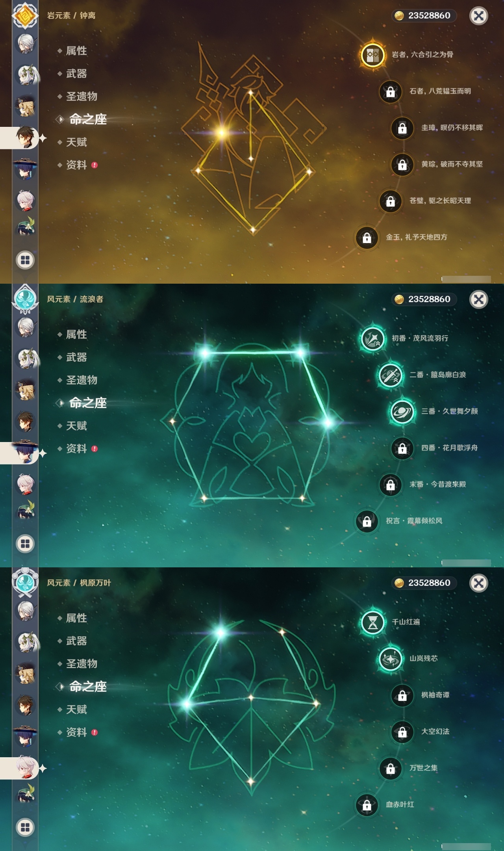Click the locked 金玉, 礼予天地四方 icon

tap(367, 238)
